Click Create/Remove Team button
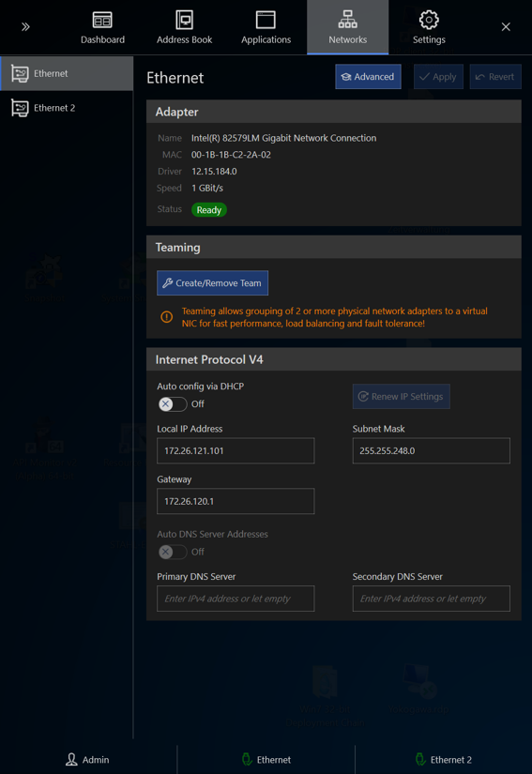Viewport: 532px width, 774px height. click(x=213, y=282)
